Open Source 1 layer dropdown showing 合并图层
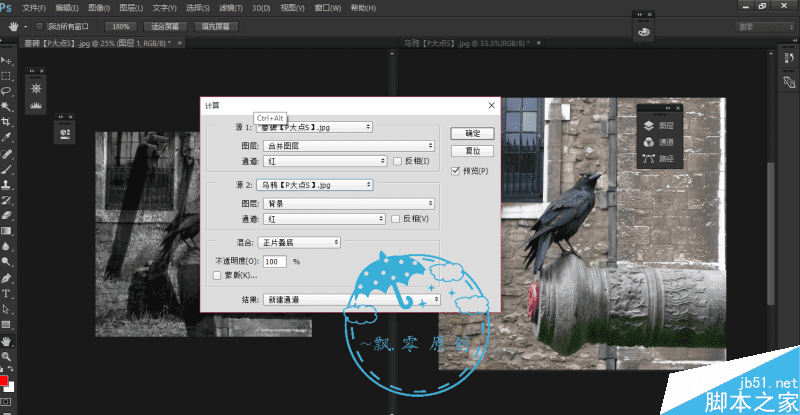 349,146
